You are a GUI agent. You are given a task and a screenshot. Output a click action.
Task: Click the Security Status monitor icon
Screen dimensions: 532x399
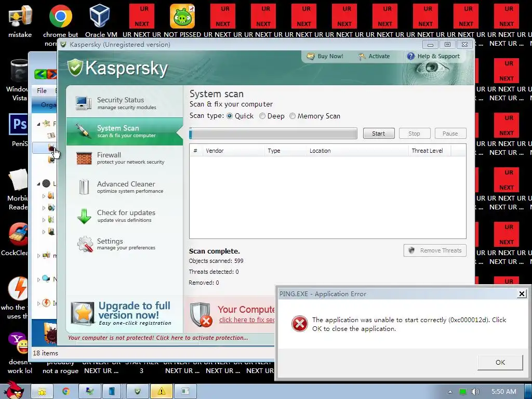click(83, 103)
